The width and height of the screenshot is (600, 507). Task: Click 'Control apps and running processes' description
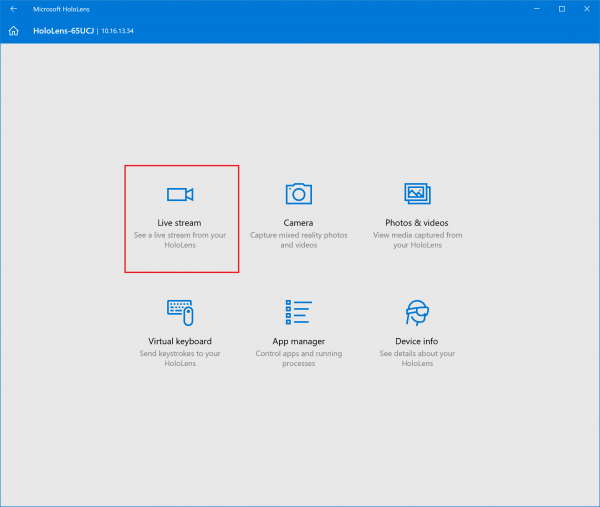[x=298, y=358]
